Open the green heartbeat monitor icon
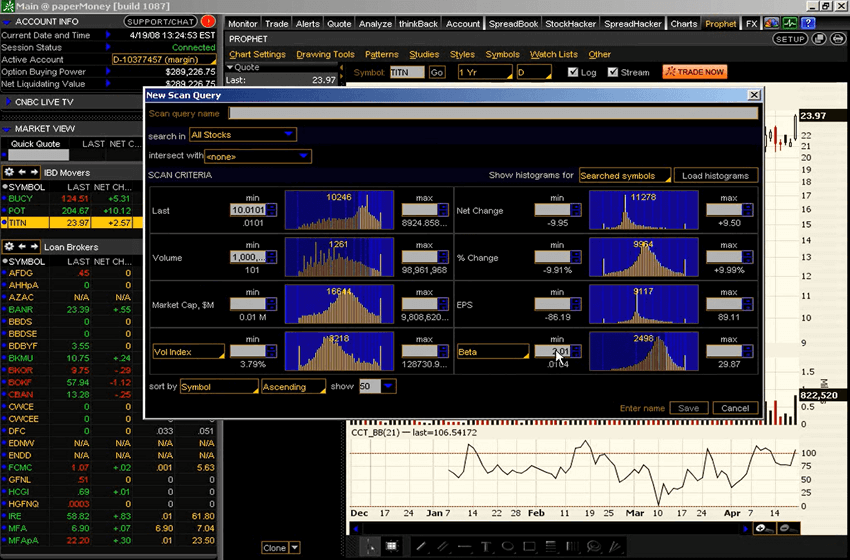Screen dimensions: 850x560 pyautogui.click(x=790, y=23)
